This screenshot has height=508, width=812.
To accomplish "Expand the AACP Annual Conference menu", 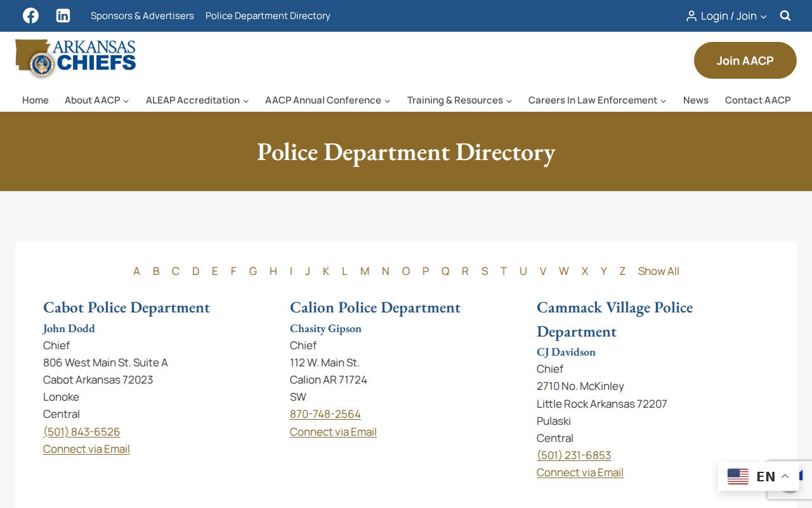I will 328,100.
